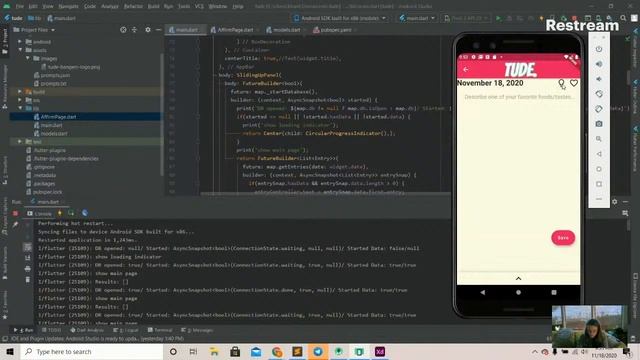
Task: Switch to AffirmPage.dart editor tab
Action: (x=235, y=30)
